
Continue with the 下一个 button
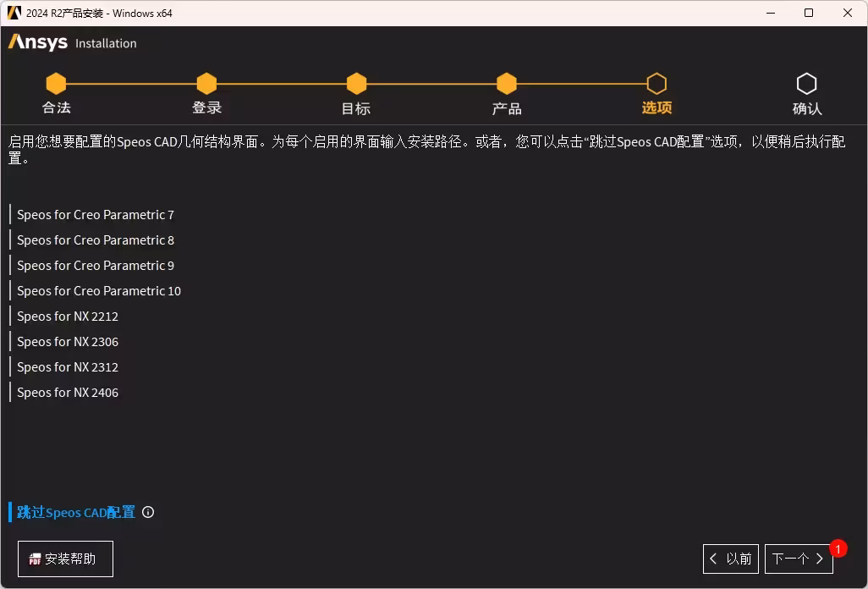(x=799, y=559)
